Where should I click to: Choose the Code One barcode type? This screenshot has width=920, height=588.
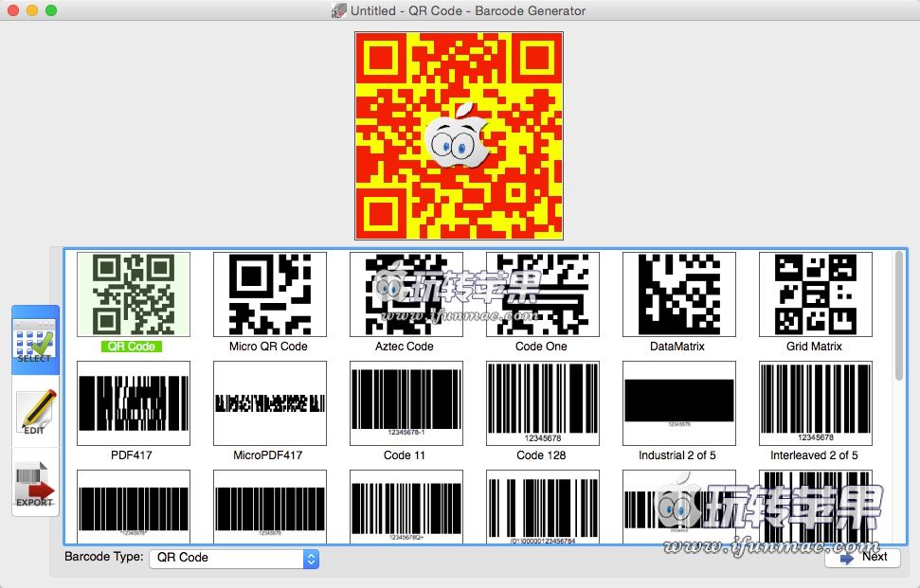coord(542,294)
